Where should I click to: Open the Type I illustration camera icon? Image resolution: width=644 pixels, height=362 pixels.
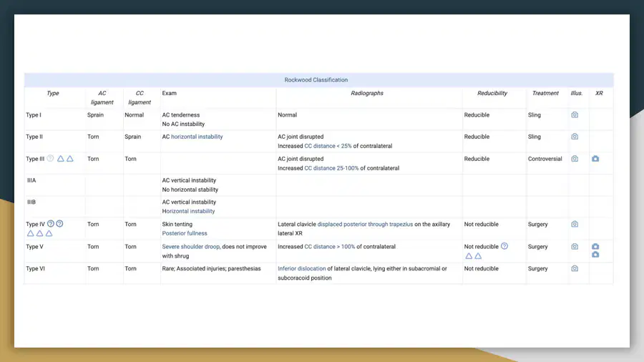tap(575, 115)
